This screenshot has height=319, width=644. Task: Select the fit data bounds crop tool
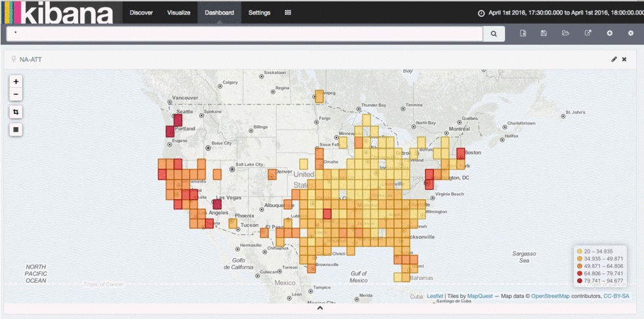pyautogui.click(x=16, y=112)
